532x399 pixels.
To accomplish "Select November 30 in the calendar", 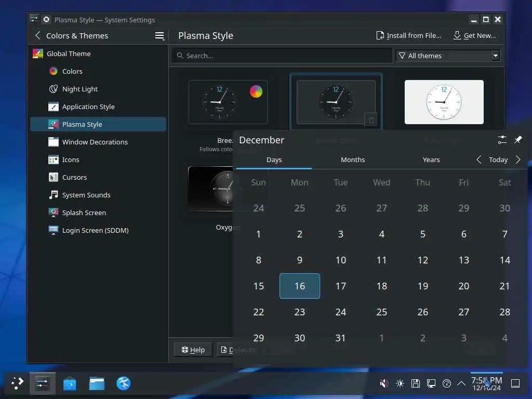I will click(x=505, y=208).
